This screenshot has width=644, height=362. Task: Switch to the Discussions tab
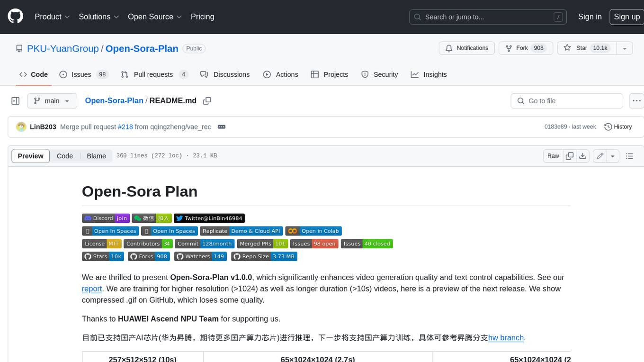click(x=225, y=74)
